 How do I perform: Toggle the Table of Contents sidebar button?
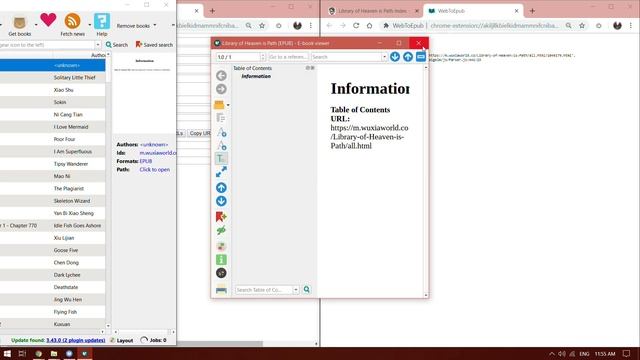coord(221,159)
